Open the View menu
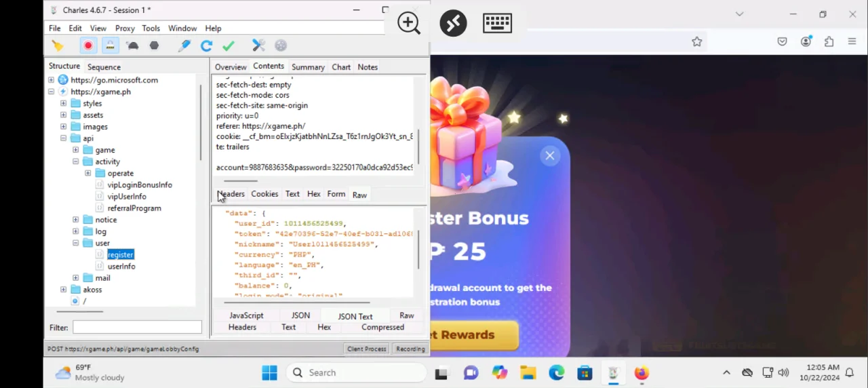This screenshot has width=868, height=388. coord(98,28)
